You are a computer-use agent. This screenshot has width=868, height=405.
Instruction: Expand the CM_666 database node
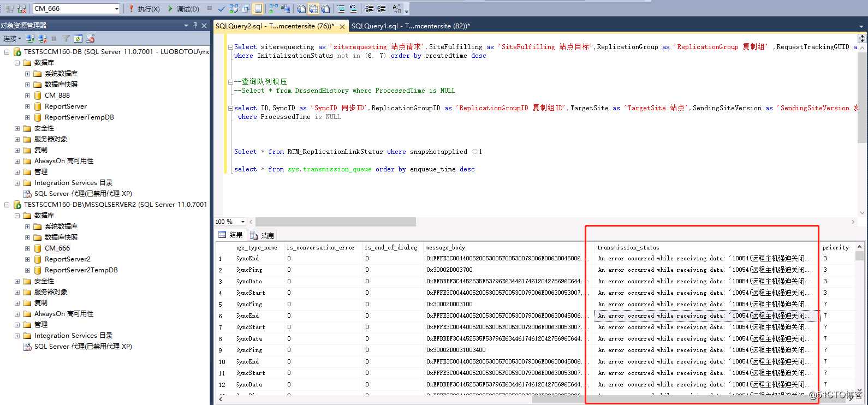[x=27, y=248]
